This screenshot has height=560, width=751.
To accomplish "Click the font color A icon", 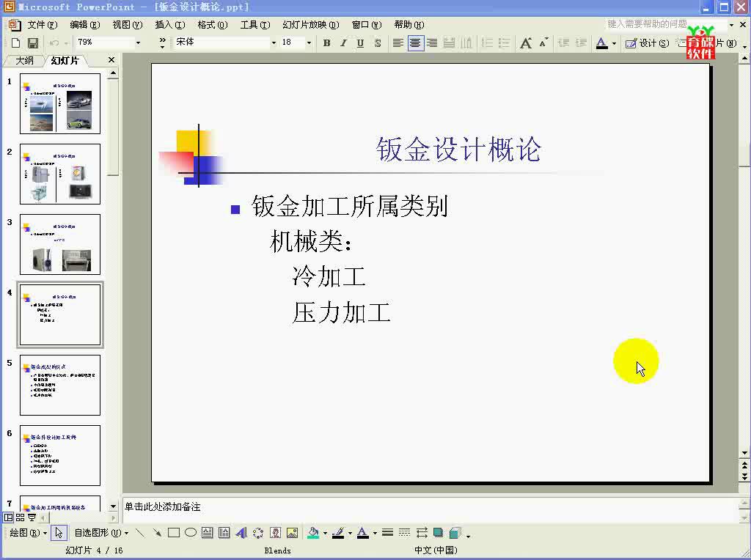I will [601, 43].
